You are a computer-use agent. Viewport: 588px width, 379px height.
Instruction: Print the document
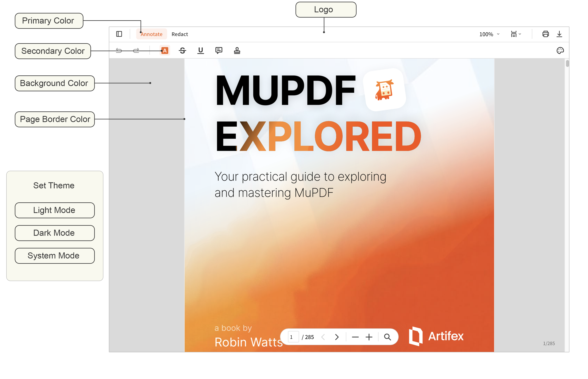coord(545,34)
